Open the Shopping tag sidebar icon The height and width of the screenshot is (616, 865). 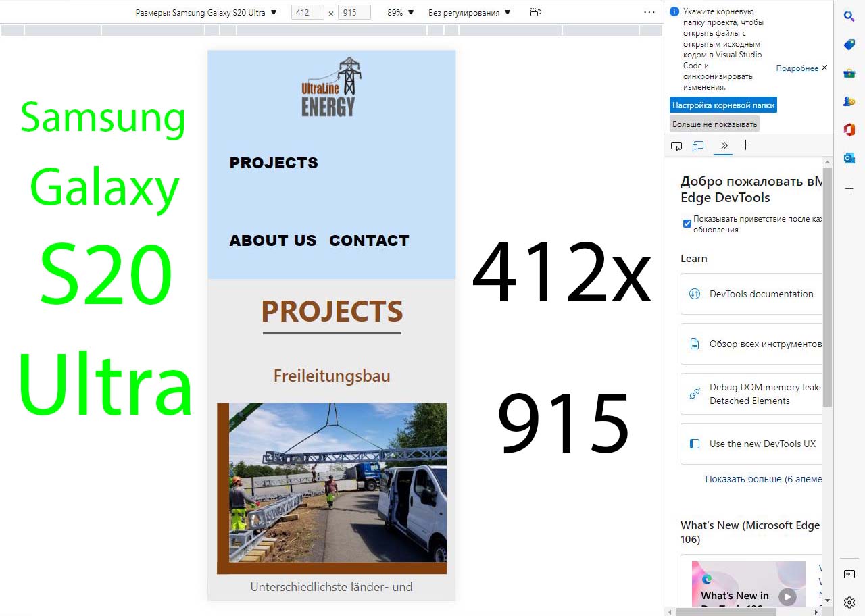[x=849, y=45]
